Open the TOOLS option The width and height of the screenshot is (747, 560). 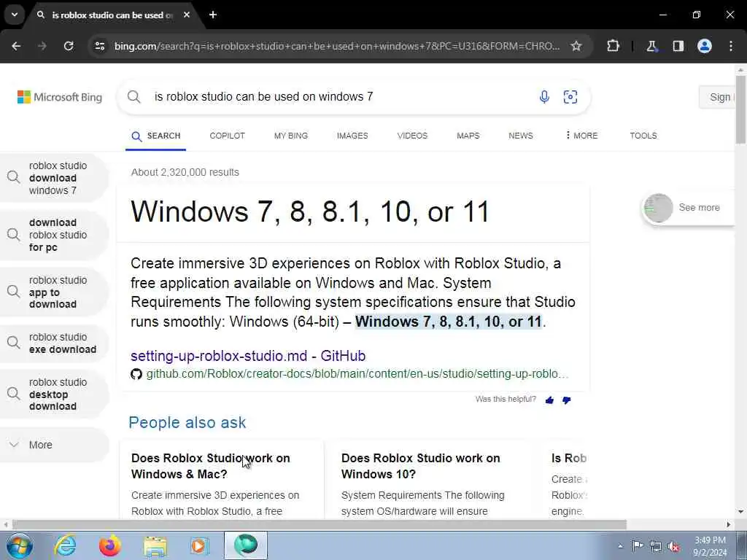tap(643, 136)
